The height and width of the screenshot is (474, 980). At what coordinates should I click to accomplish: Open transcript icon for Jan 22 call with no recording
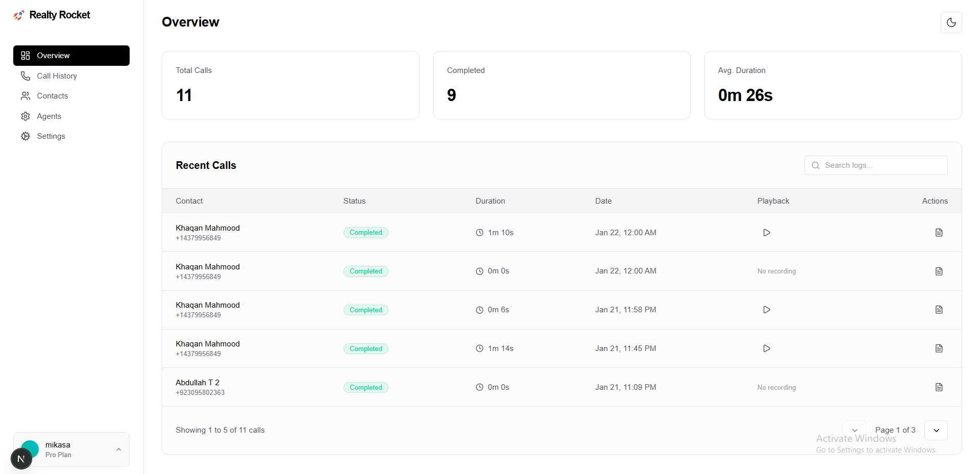coord(939,271)
